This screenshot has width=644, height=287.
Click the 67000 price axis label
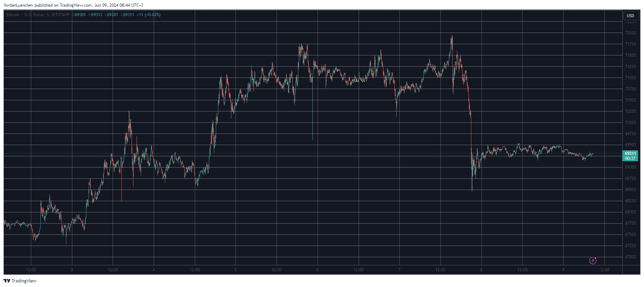coord(630,257)
